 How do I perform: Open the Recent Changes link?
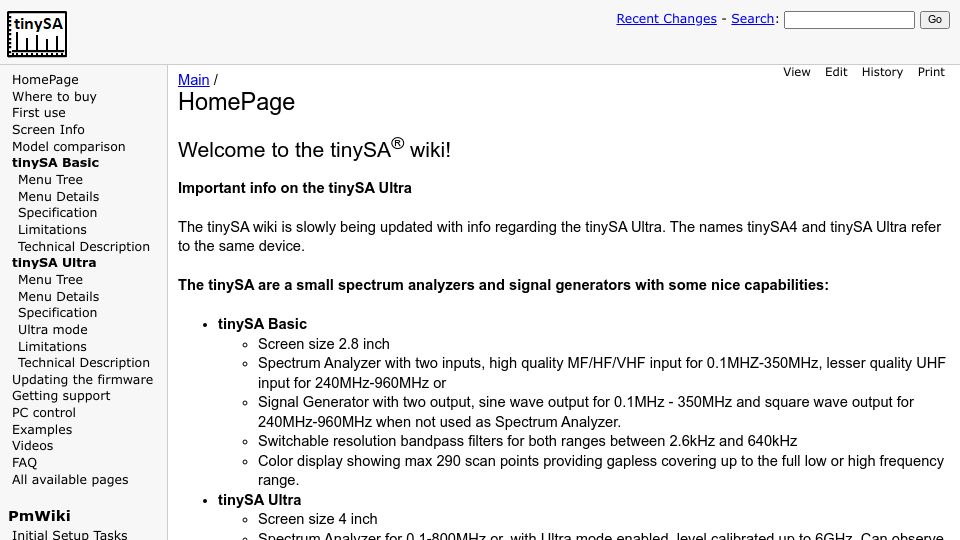pos(666,19)
